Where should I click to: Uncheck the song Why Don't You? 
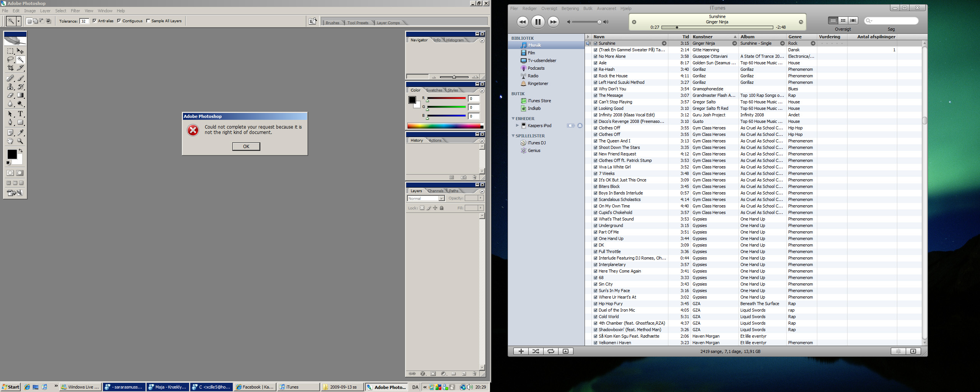595,89
